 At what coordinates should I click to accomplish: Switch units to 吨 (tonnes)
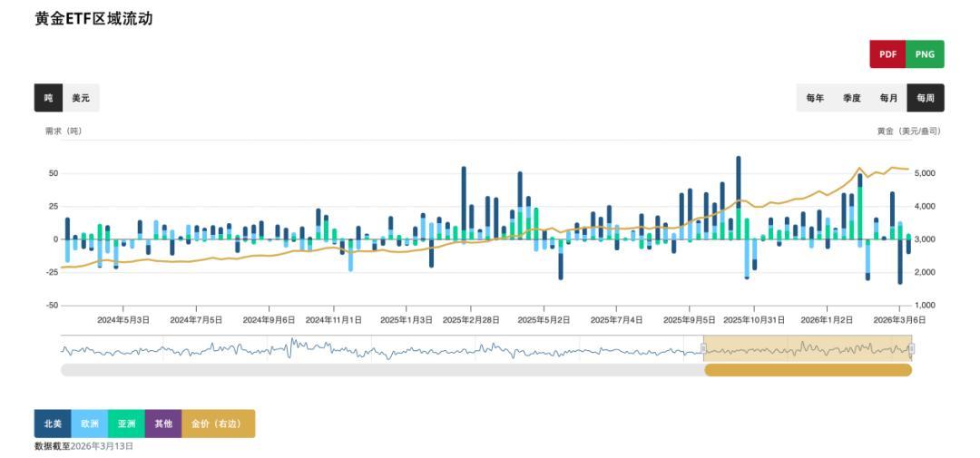pos(48,98)
